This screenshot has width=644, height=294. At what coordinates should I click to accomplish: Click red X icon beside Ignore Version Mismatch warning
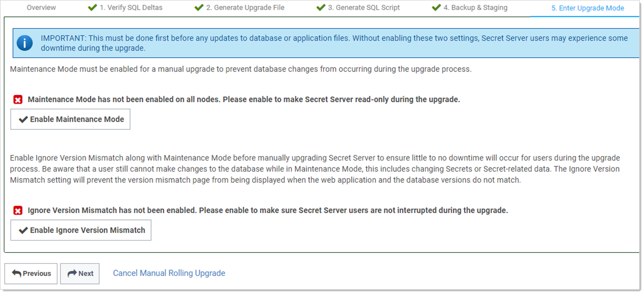click(18, 211)
